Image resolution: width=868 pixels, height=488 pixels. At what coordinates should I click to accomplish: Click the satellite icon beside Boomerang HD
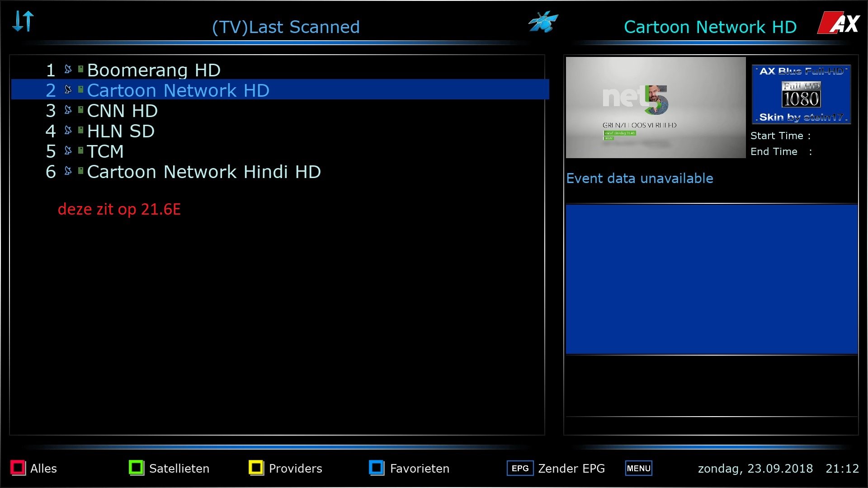[68, 69]
